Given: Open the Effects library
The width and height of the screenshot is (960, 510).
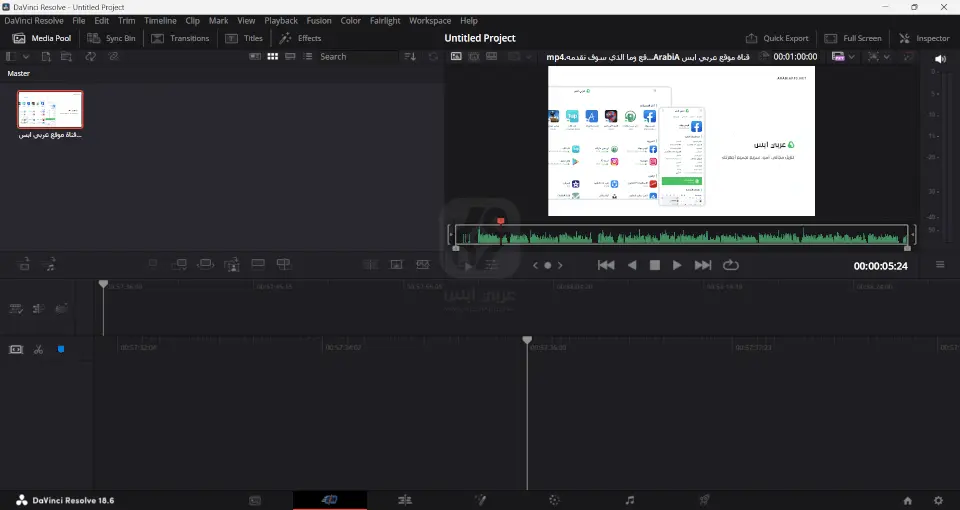Looking at the screenshot, I should pos(300,38).
